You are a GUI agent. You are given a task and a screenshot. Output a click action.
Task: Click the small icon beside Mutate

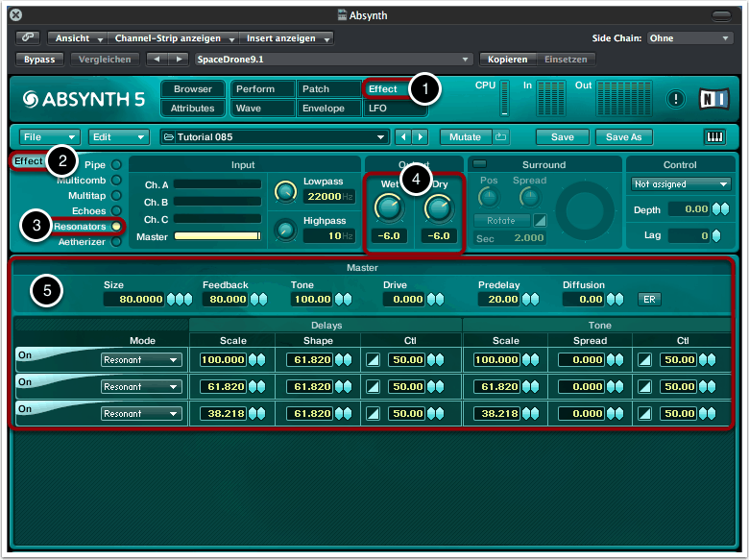501,137
